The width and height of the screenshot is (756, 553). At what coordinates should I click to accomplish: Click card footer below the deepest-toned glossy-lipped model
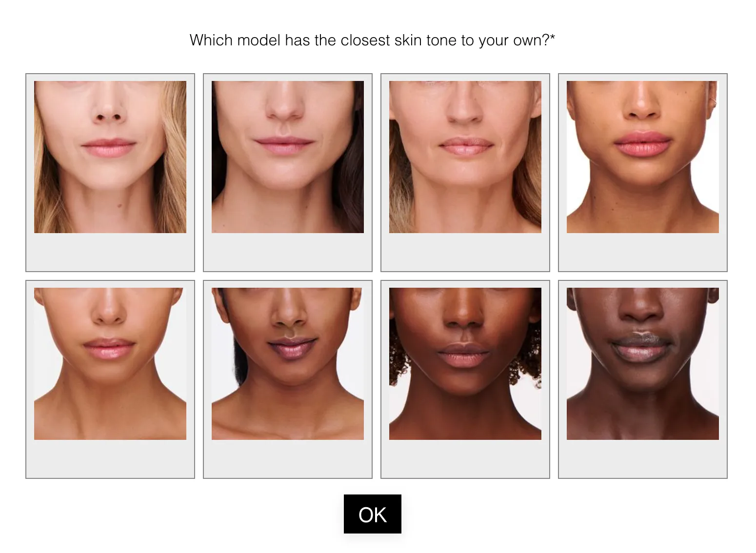643,458
